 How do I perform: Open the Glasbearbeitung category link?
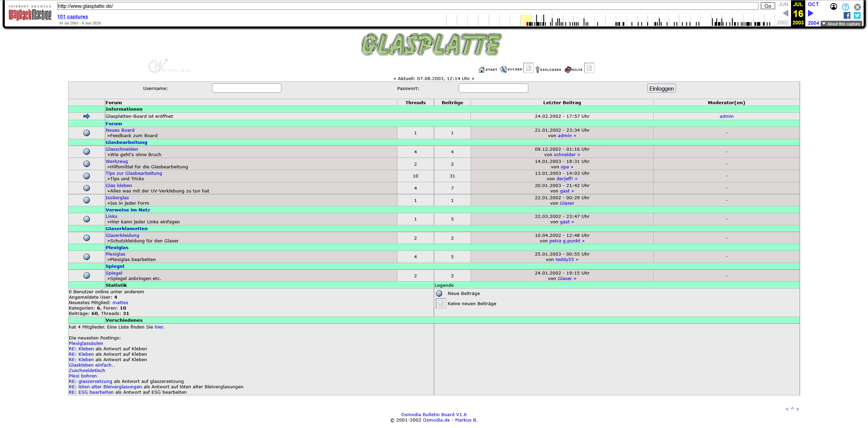tap(126, 142)
